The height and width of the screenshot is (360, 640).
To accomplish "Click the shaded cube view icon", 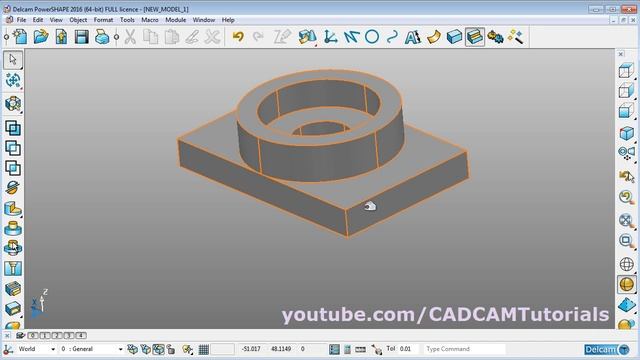I will 626,133.
